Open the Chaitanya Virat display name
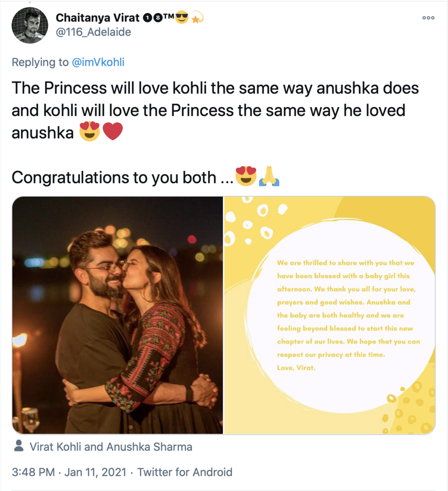The height and width of the screenshot is (491, 448). click(x=97, y=18)
